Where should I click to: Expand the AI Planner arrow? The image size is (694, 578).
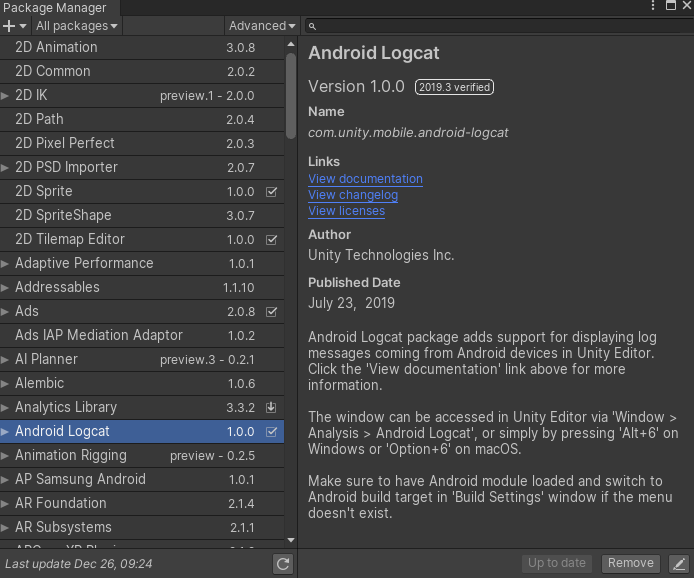[5, 360]
